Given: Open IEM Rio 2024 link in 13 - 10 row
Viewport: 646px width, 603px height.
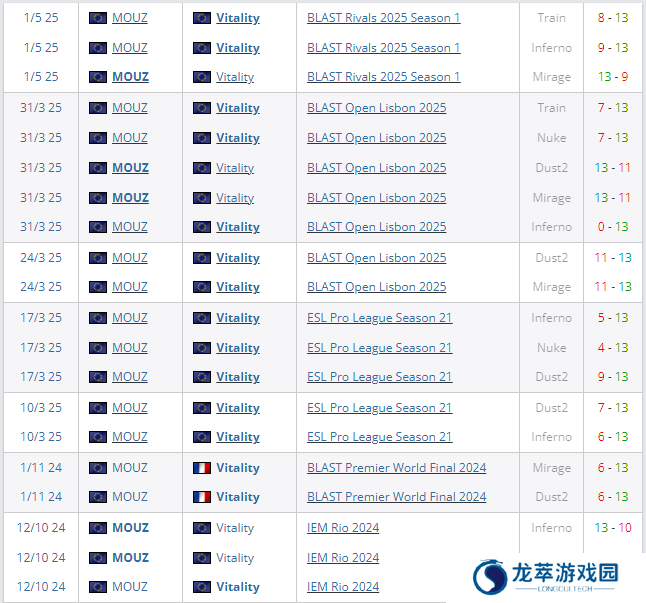Looking at the screenshot, I should (x=343, y=528).
